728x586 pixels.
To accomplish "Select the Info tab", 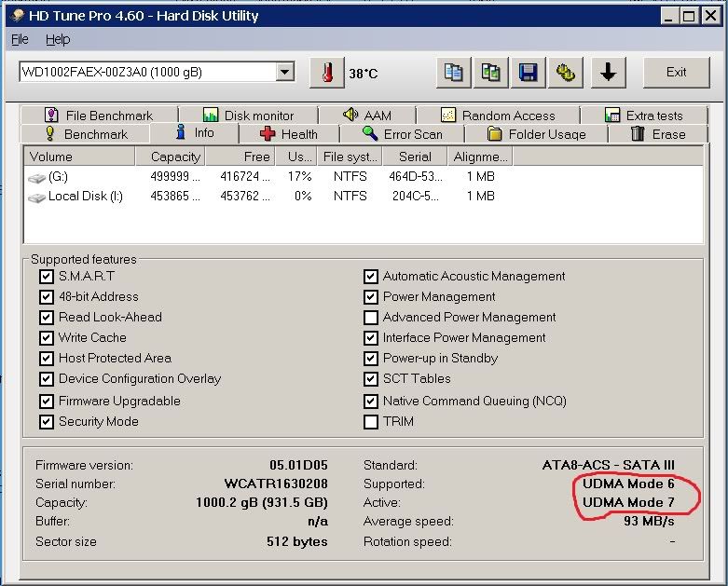I will 195,132.
